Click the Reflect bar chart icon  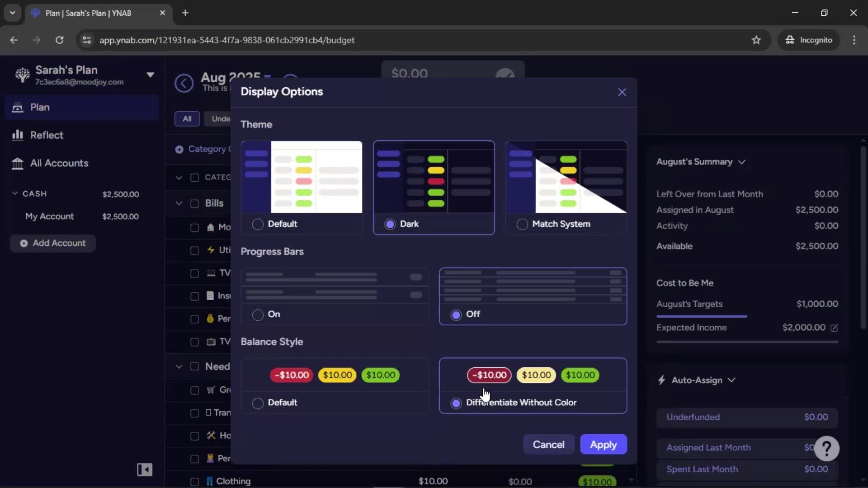click(17, 135)
